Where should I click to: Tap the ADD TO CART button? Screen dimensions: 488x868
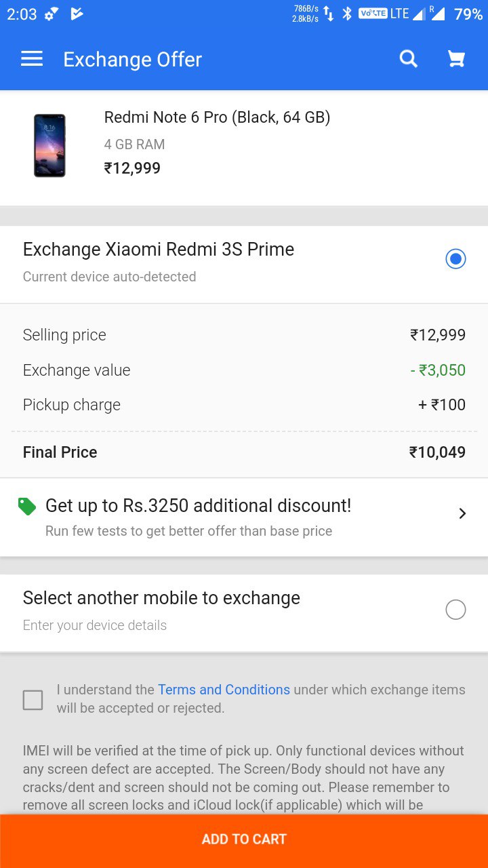tap(244, 840)
